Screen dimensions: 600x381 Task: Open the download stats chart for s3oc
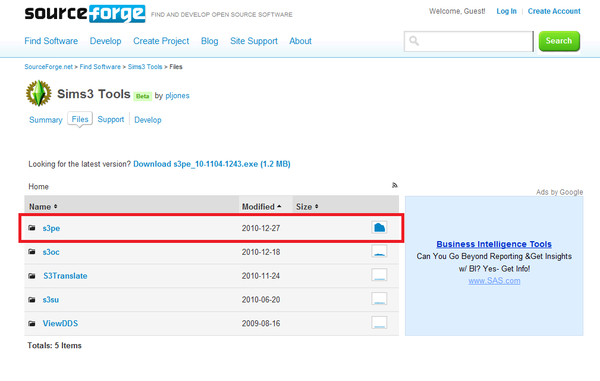click(379, 251)
